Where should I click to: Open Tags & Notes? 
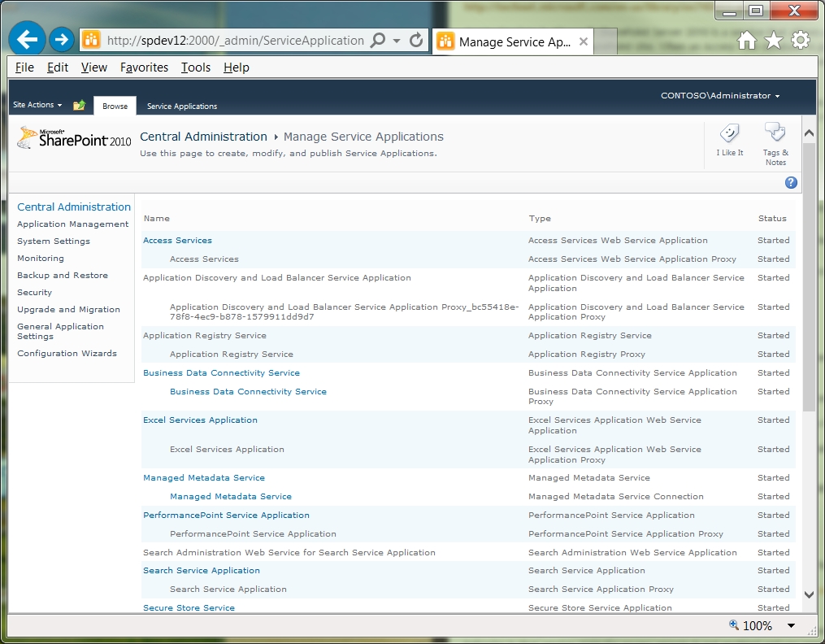tap(775, 138)
